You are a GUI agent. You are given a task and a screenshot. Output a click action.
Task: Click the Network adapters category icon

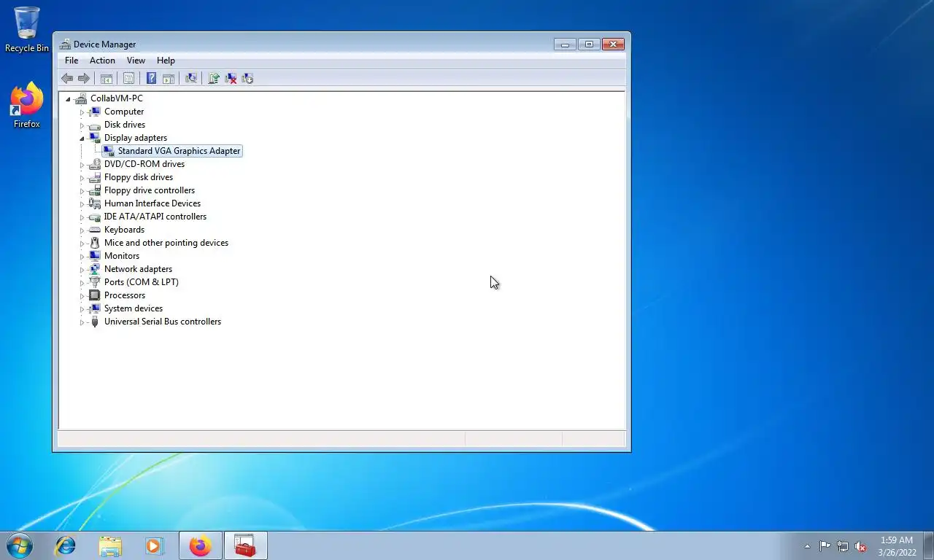(x=94, y=269)
